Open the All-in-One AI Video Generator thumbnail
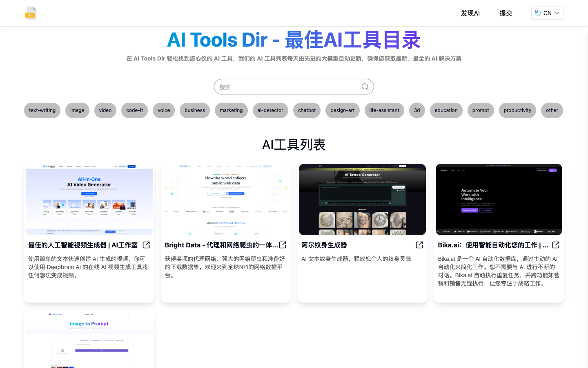Image resolution: width=588 pixels, height=368 pixels. (89, 200)
